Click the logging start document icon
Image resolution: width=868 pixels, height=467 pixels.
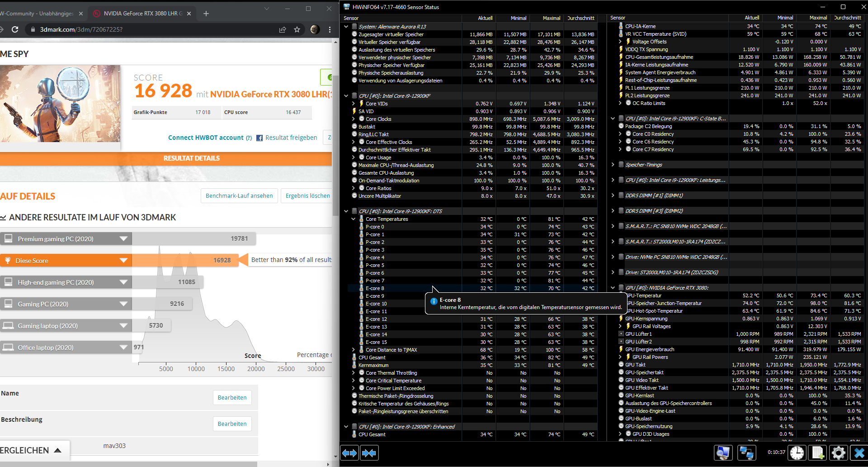pos(818,453)
